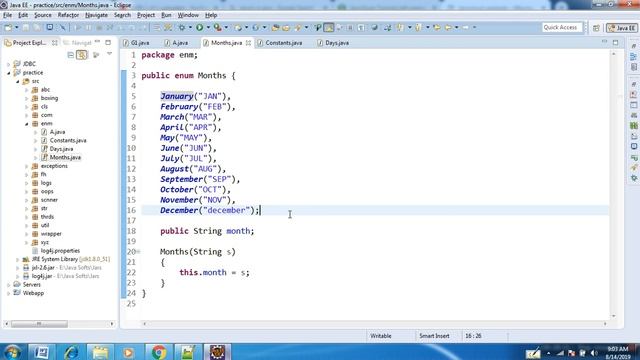Open the Search menu
Viewport: 640px width, 360px height.
tap(122, 15)
